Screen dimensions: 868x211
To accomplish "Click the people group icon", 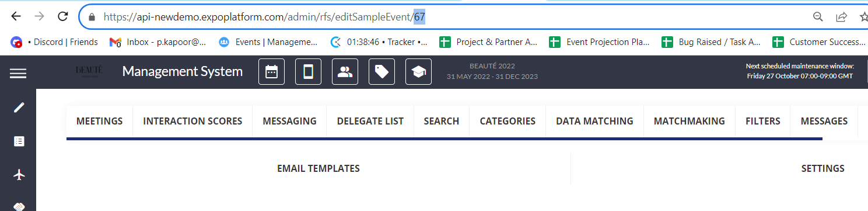I will point(345,72).
